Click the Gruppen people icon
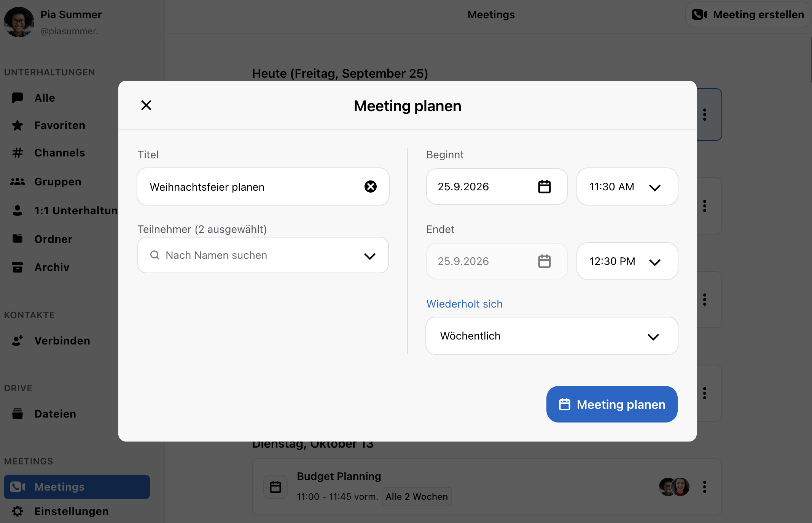The image size is (812, 523). pyautogui.click(x=18, y=182)
